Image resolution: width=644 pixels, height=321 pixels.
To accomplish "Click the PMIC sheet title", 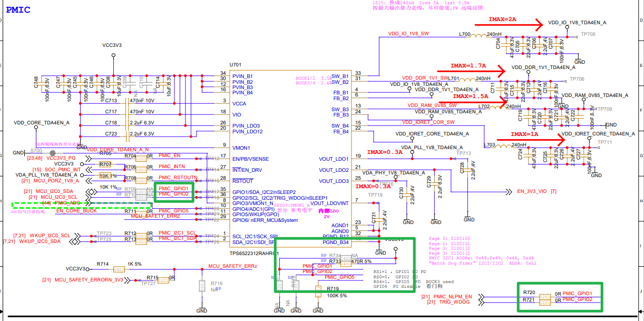I will coord(18,9).
